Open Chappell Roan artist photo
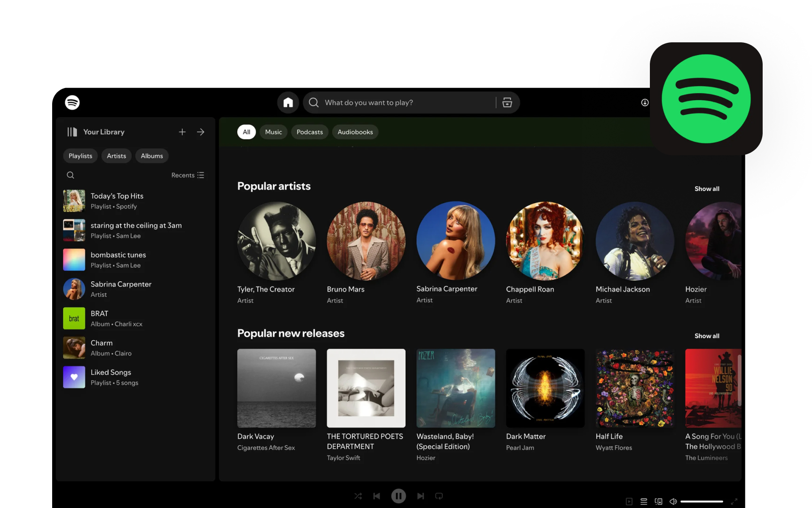Screen dimensions: 812x508 pos(545,241)
